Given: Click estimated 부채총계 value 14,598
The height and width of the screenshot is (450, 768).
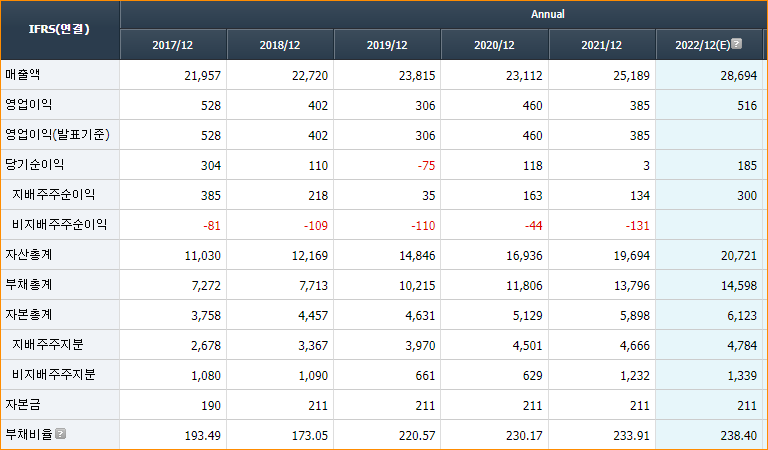Looking at the screenshot, I should (739, 286).
